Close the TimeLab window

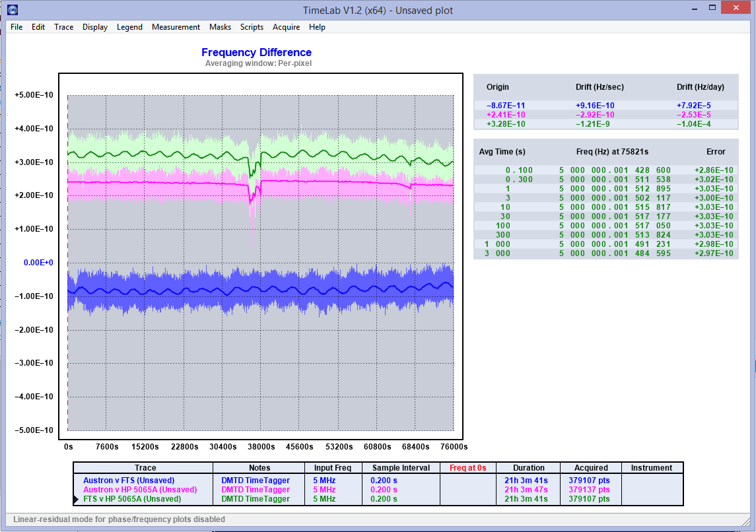coord(736,8)
